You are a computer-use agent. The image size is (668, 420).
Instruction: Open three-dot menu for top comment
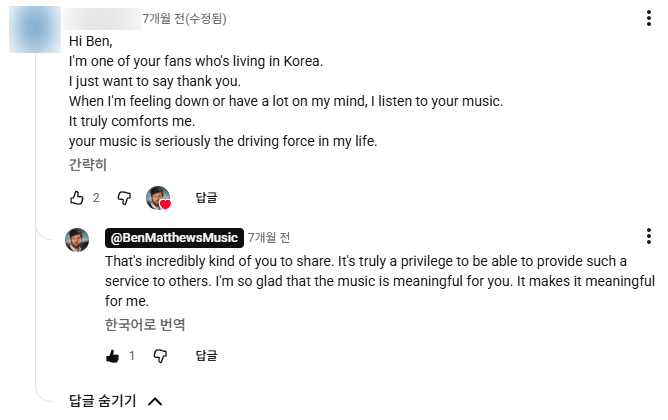648,18
